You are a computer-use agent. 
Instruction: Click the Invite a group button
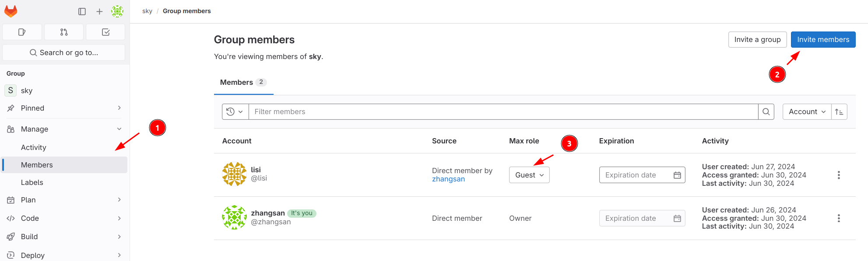[757, 39]
